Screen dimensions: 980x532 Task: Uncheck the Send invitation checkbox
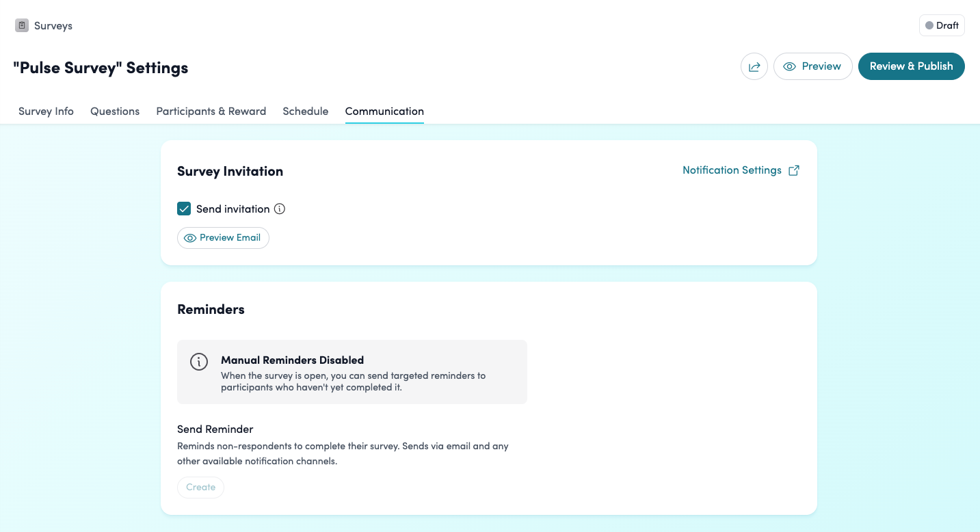(184, 209)
